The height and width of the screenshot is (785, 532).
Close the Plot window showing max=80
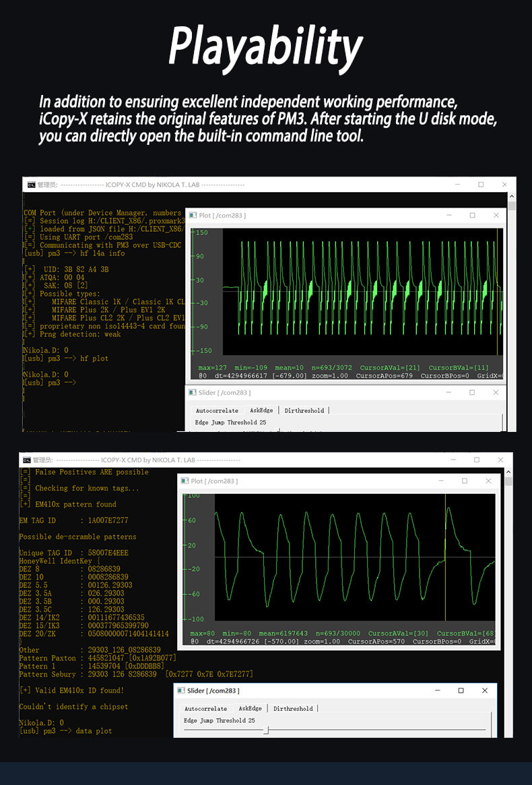(x=488, y=480)
